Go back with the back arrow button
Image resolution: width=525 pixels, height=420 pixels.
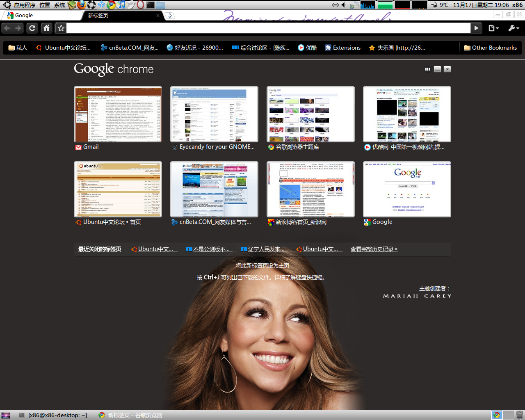pyautogui.click(x=7, y=28)
